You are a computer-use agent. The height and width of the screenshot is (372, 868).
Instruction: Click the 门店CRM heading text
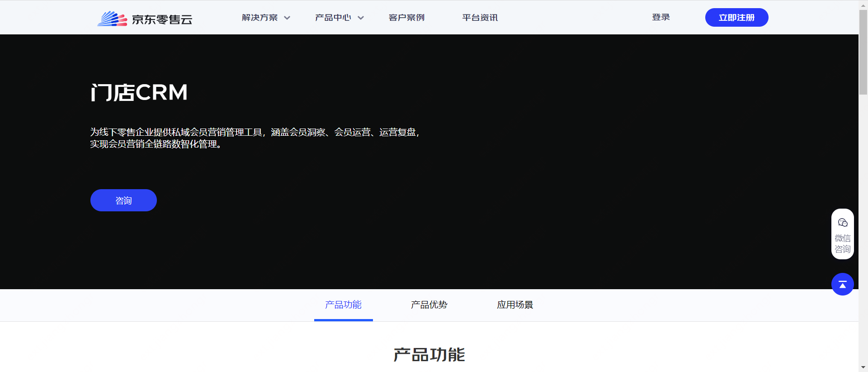[139, 93]
